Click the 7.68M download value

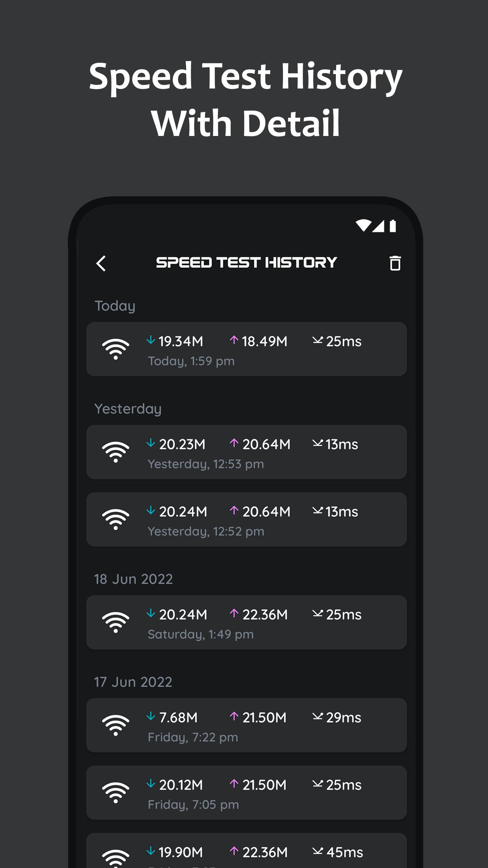pos(178,717)
